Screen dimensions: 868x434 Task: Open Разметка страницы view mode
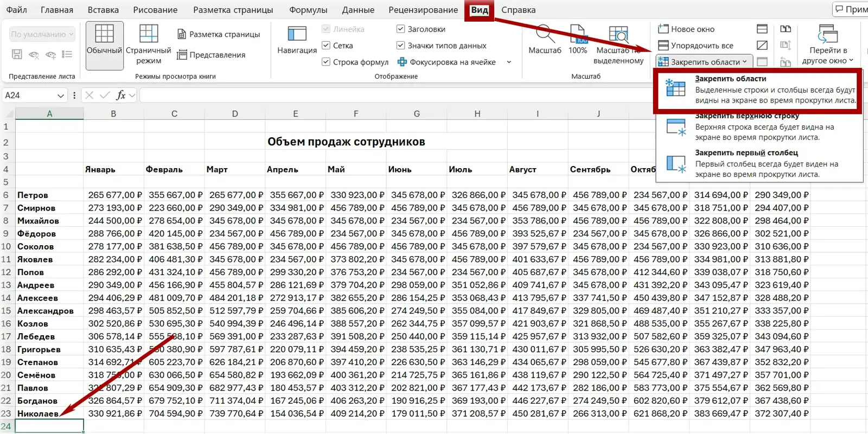(x=219, y=34)
